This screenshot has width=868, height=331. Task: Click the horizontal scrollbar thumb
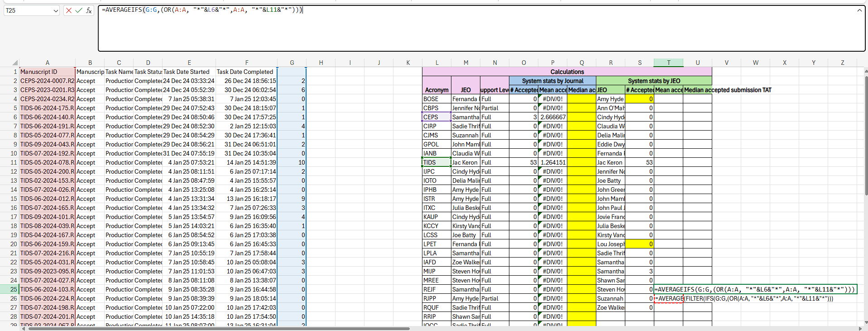point(219,328)
